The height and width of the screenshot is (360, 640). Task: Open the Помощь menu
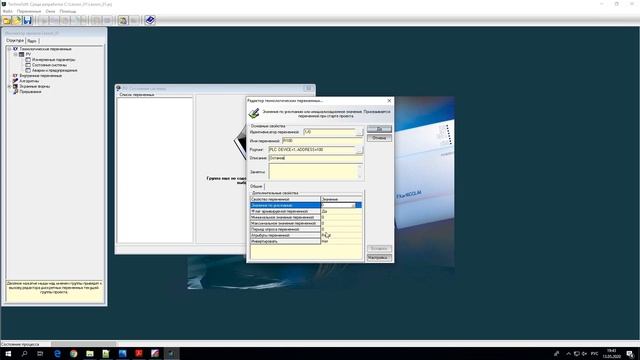tap(68, 11)
